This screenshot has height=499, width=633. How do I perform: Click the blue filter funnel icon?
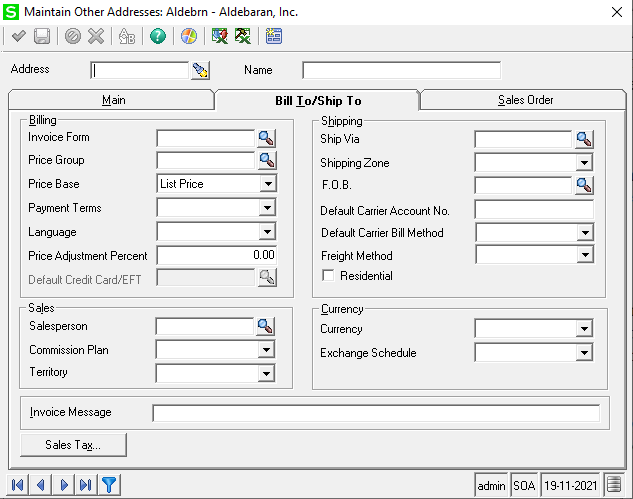pyautogui.click(x=109, y=484)
